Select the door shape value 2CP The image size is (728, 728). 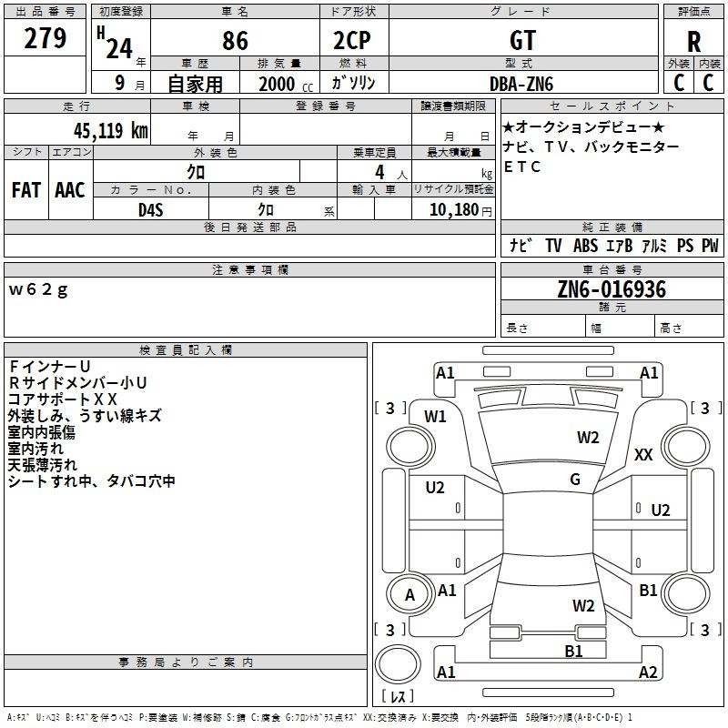click(352, 40)
